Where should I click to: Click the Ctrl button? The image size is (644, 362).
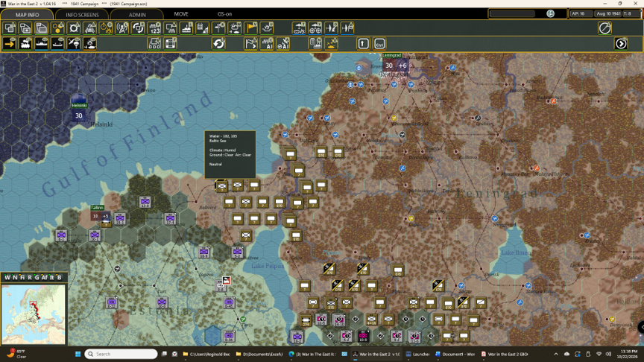click(x=379, y=43)
